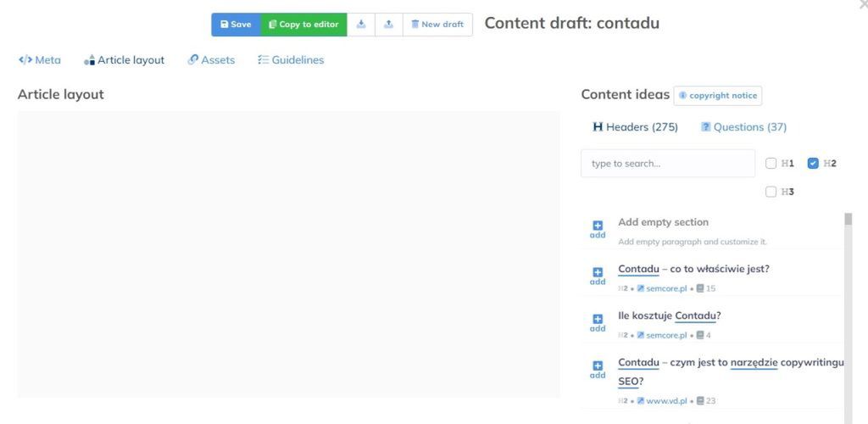Click Copy to editor button

pyautogui.click(x=303, y=25)
